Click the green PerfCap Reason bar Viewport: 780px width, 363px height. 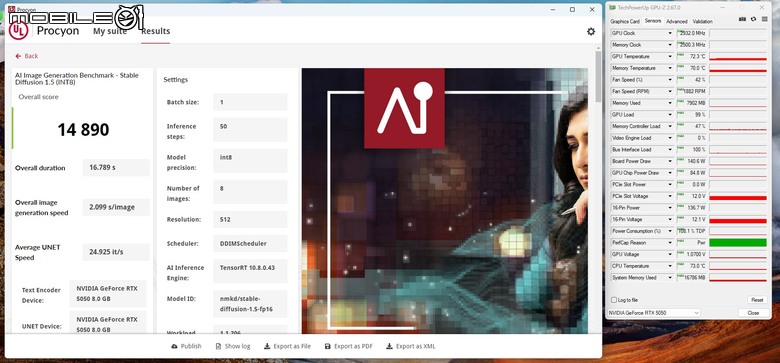pyautogui.click(x=738, y=243)
